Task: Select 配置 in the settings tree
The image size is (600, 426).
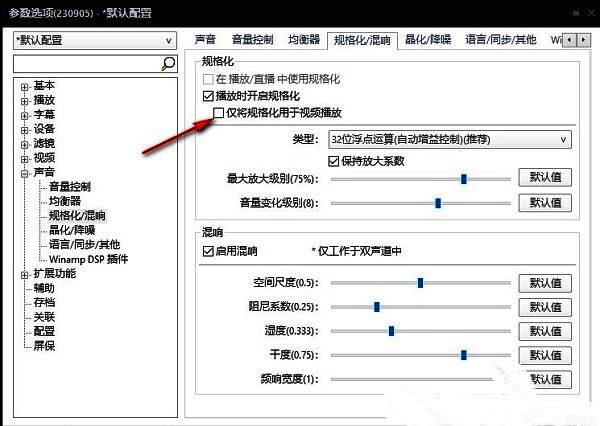Action: pos(44,331)
